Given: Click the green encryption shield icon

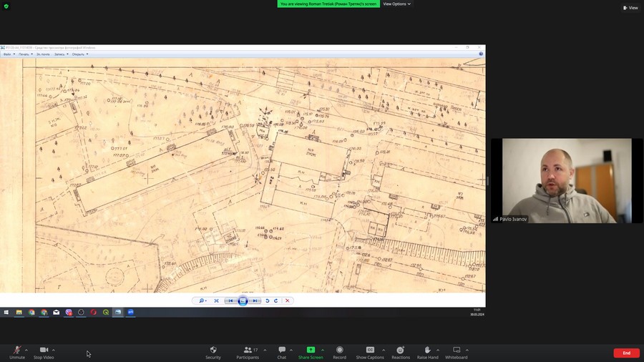Looking at the screenshot, I should [x=6, y=6].
